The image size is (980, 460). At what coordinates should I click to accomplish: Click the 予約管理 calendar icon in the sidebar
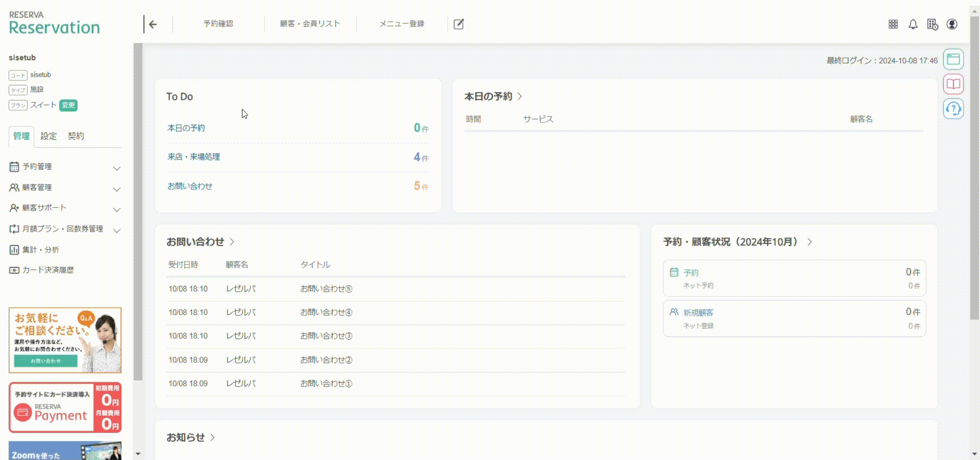point(14,167)
